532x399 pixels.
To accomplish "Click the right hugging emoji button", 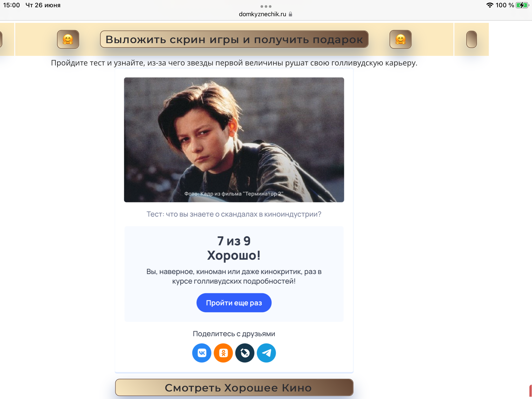I will [400, 39].
